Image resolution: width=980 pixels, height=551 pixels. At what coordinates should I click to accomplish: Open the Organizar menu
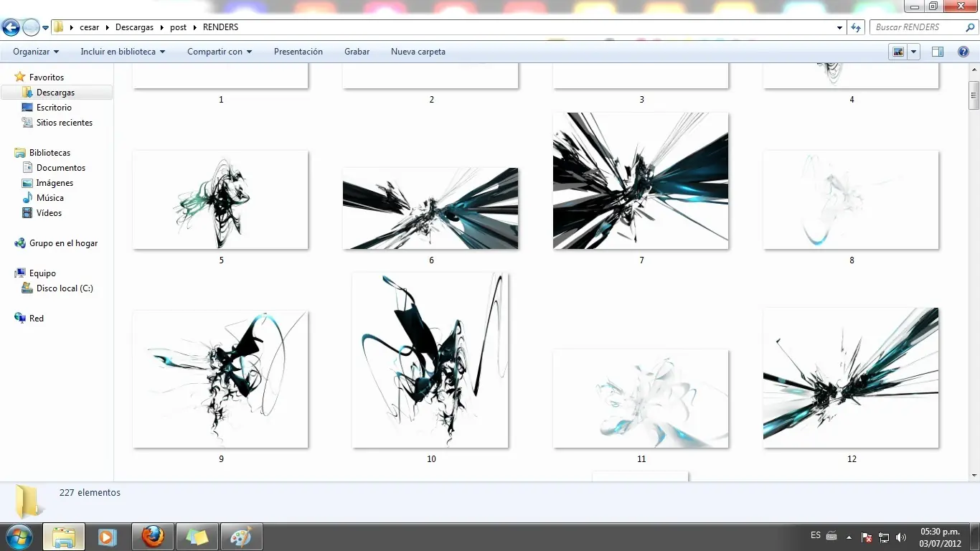[36, 52]
